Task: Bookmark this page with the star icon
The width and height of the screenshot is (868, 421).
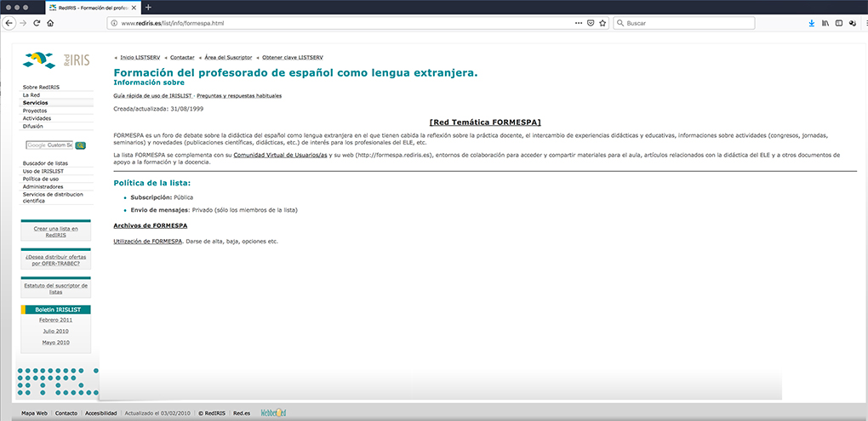Action: click(x=602, y=23)
